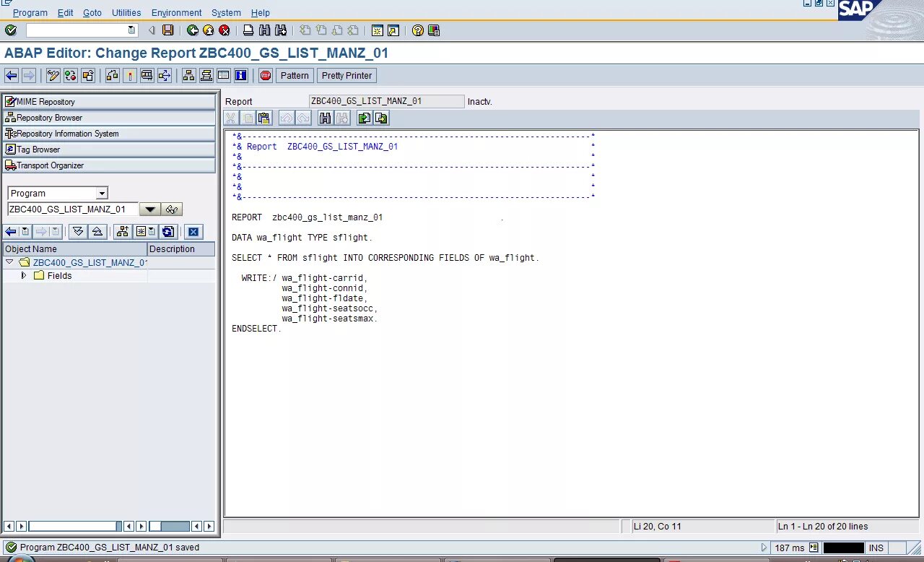Run syntax Check icon in application toolbar
The height and width of the screenshot is (562, 924).
pos(113,75)
